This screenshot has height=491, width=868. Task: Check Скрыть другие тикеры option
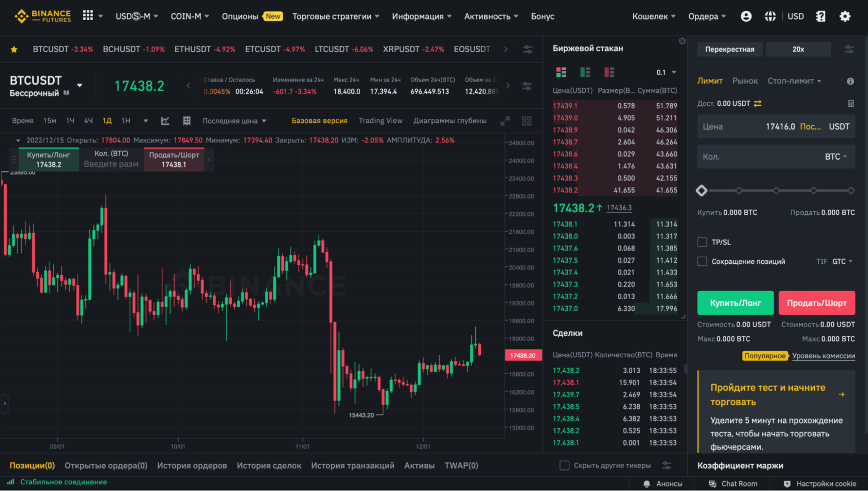click(565, 465)
